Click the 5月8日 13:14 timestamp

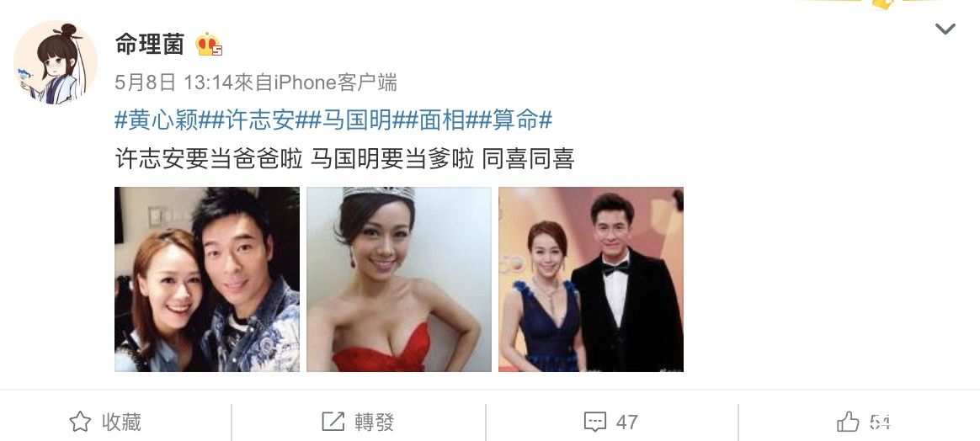(173, 82)
